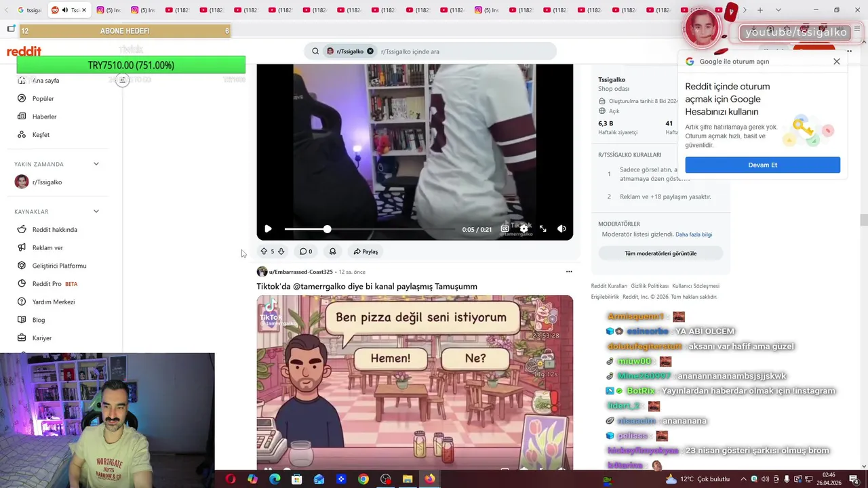The width and height of the screenshot is (868, 488).
Task: Switch to the tssigalko Google tab
Action: [29, 10]
